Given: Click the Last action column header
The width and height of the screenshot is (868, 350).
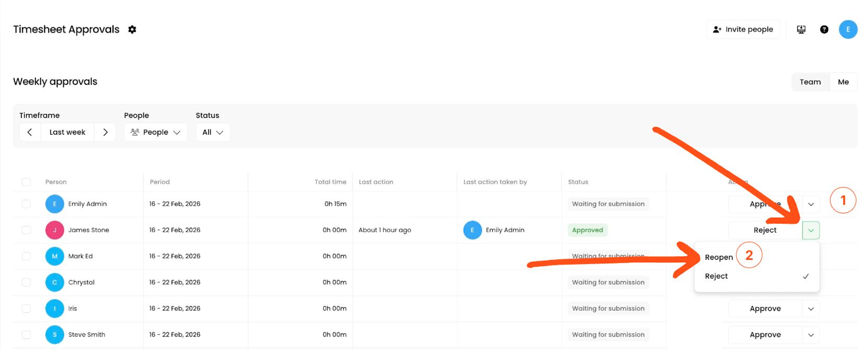Looking at the screenshot, I should click(376, 182).
